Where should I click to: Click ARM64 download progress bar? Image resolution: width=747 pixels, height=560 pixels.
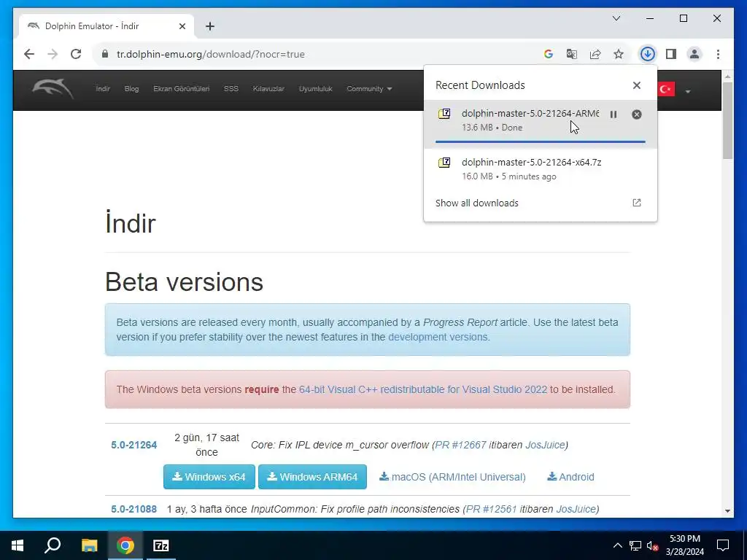(541, 141)
